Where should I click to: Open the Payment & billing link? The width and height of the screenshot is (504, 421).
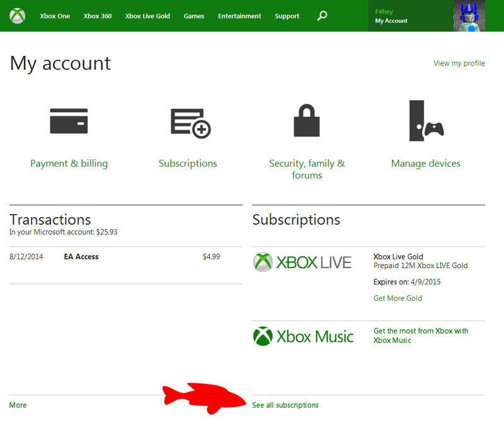[x=69, y=164]
